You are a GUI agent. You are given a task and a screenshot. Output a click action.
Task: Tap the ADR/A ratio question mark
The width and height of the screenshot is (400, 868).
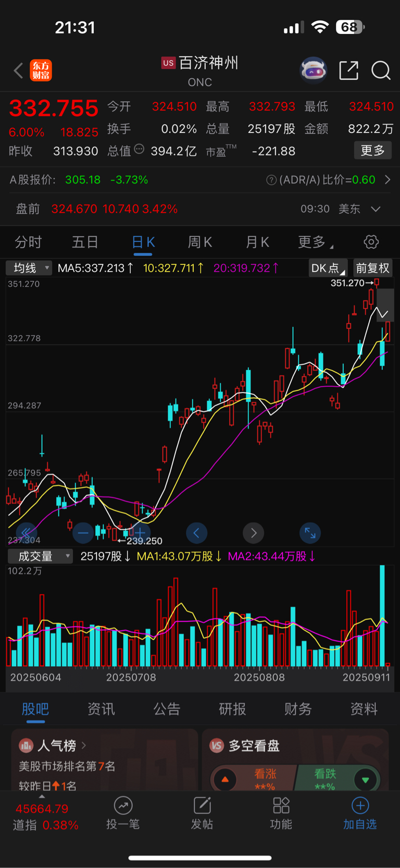click(271, 180)
